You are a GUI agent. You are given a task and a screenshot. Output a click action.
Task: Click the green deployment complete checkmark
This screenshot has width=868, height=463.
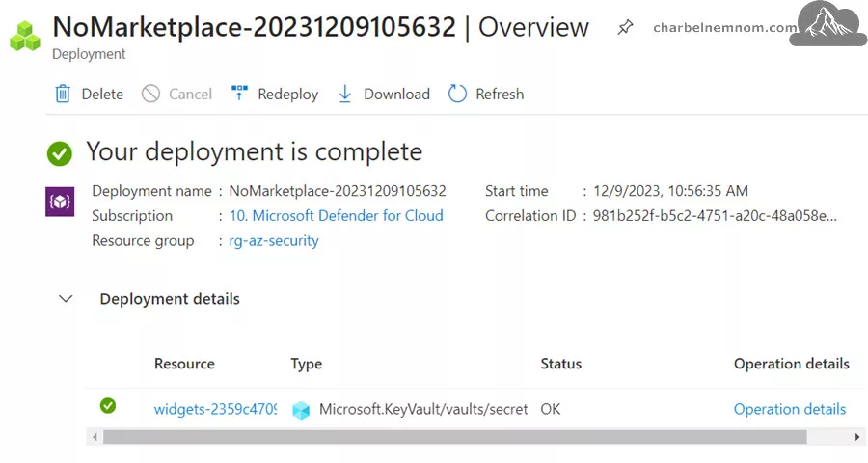[60, 153]
